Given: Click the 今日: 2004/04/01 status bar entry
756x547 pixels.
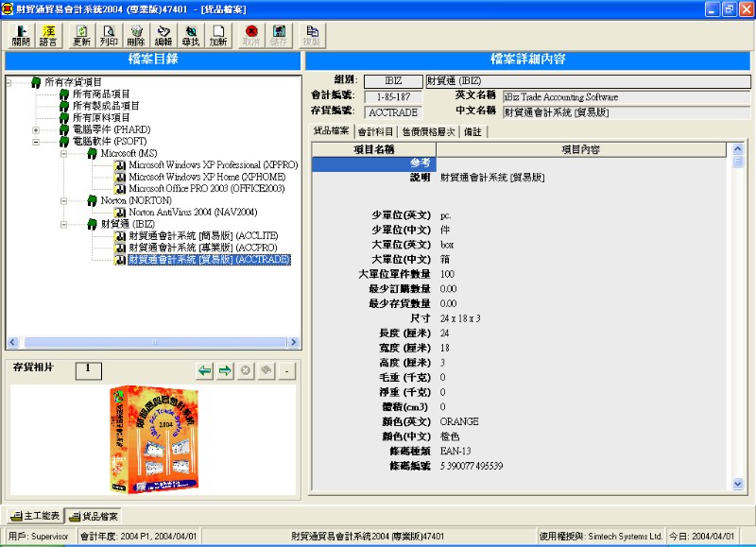Looking at the screenshot, I should (701, 536).
